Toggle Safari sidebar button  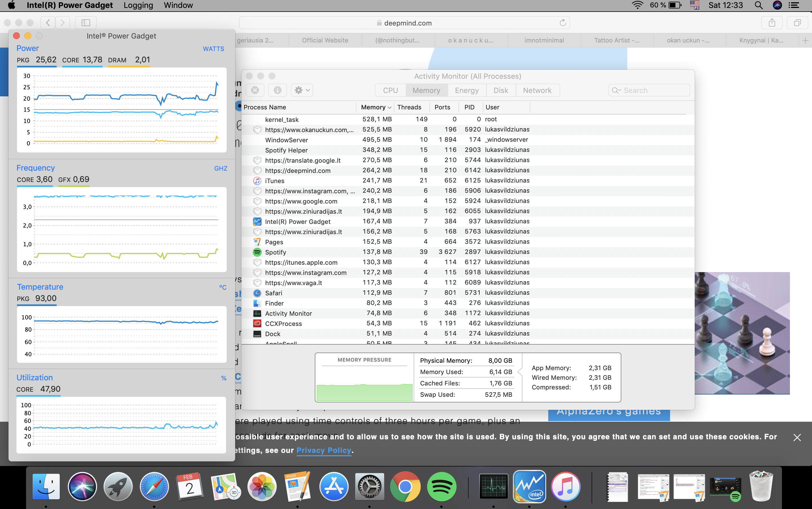point(86,23)
